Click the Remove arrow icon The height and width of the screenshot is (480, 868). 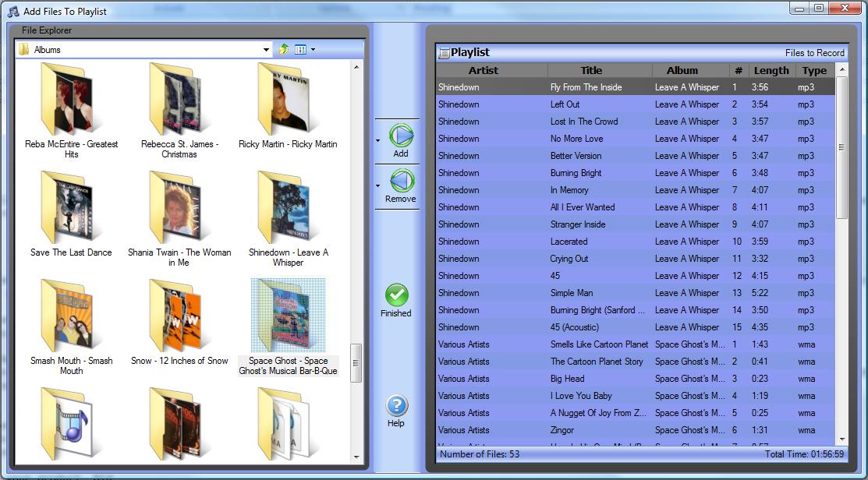point(401,181)
